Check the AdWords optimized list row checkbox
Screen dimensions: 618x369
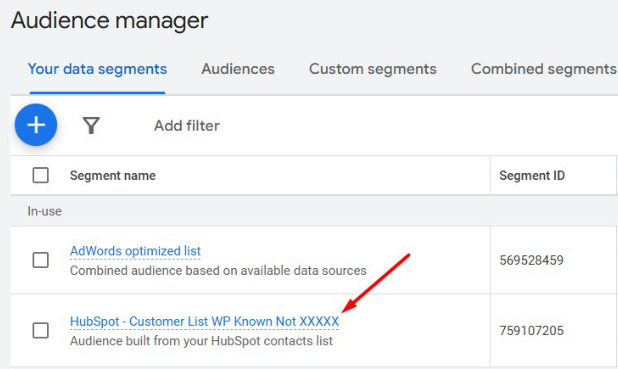(41, 260)
